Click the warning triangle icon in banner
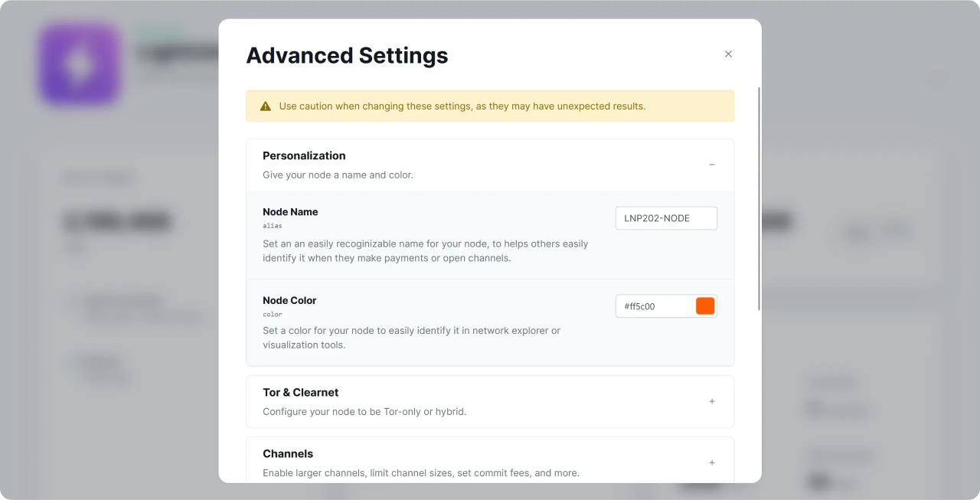This screenshot has width=980, height=500. click(x=266, y=106)
